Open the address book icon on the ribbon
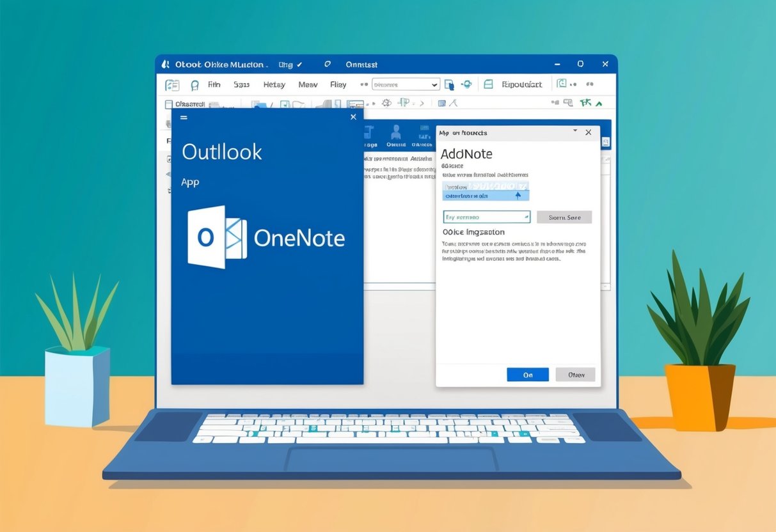776x532 pixels. pyautogui.click(x=487, y=84)
